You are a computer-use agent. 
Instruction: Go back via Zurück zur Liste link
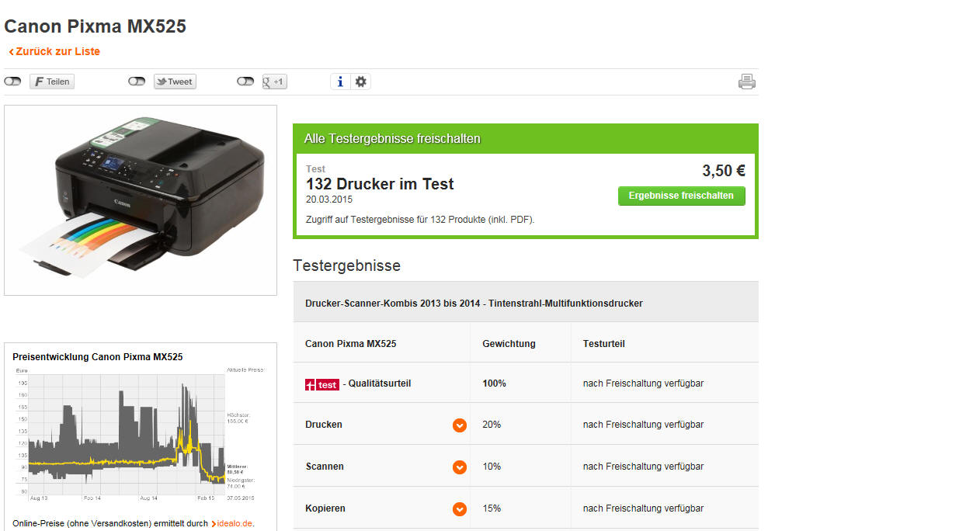pos(57,52)
